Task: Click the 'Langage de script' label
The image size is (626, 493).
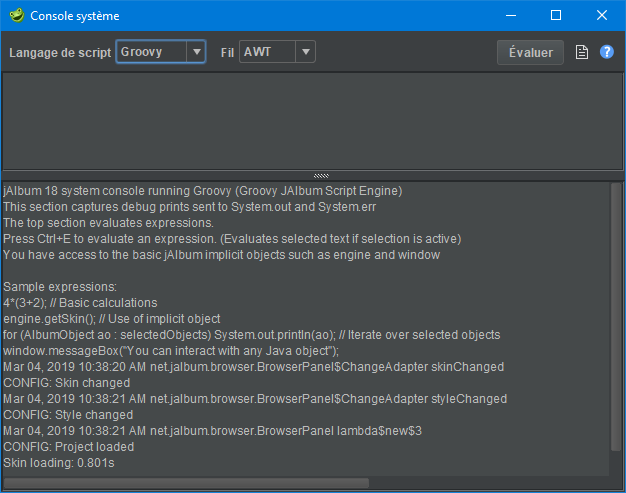Action: (60, 53)
